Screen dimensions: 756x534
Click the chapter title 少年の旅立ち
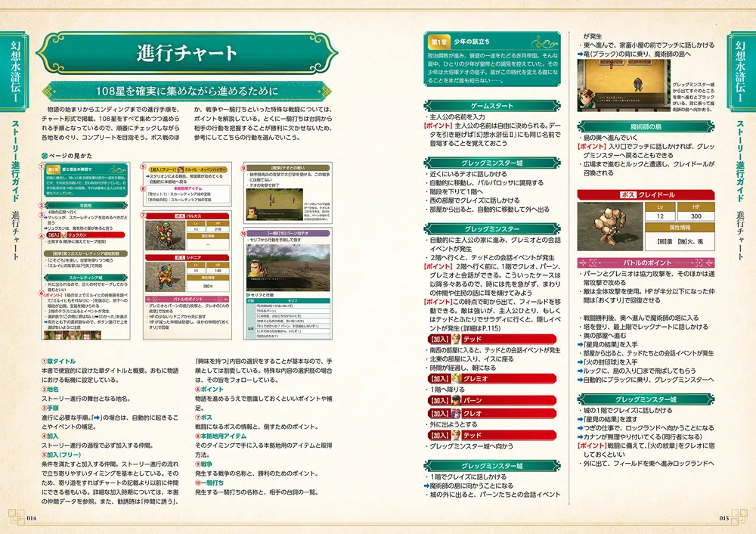pyautogui.click(x=472, y=42)
